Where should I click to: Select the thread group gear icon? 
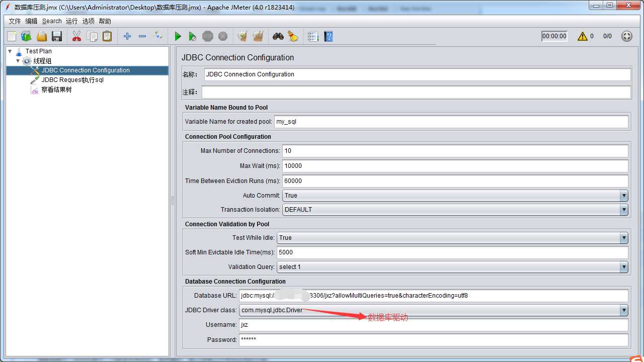tap(27, 61)
